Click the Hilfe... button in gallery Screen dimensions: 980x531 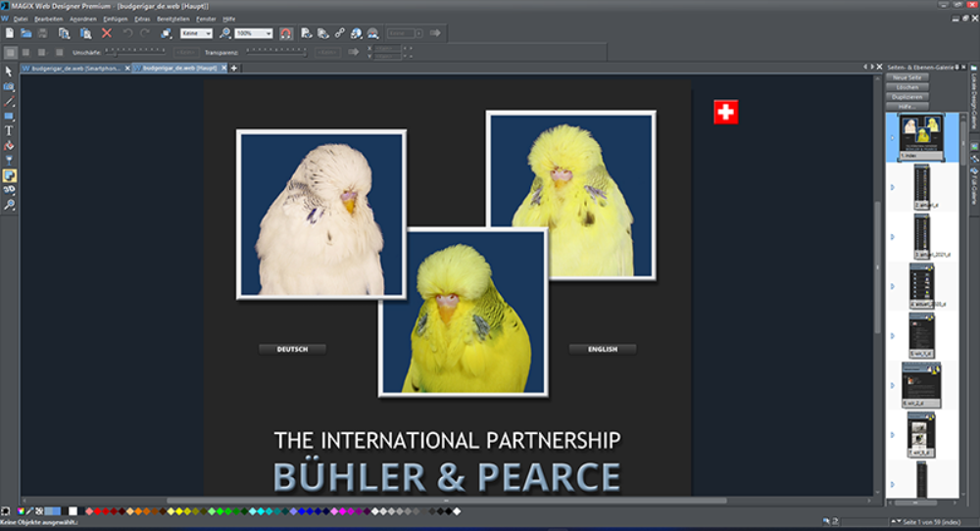point(907,107)
